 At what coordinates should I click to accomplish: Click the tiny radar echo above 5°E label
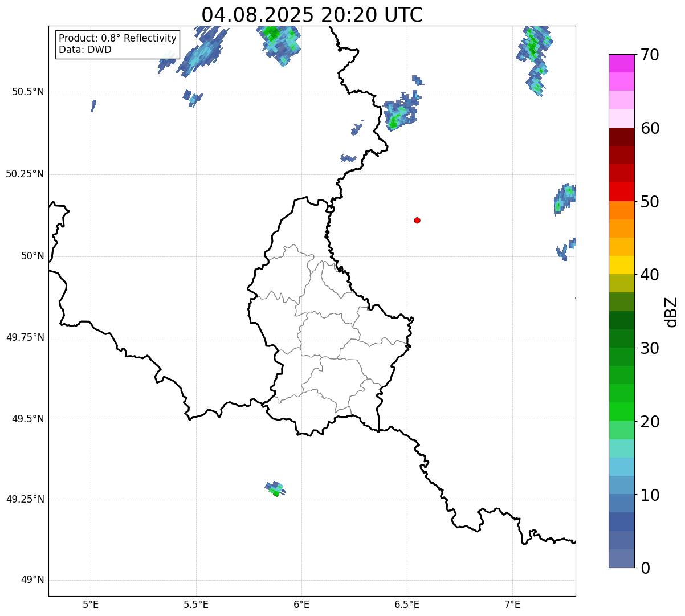[93, 105]
